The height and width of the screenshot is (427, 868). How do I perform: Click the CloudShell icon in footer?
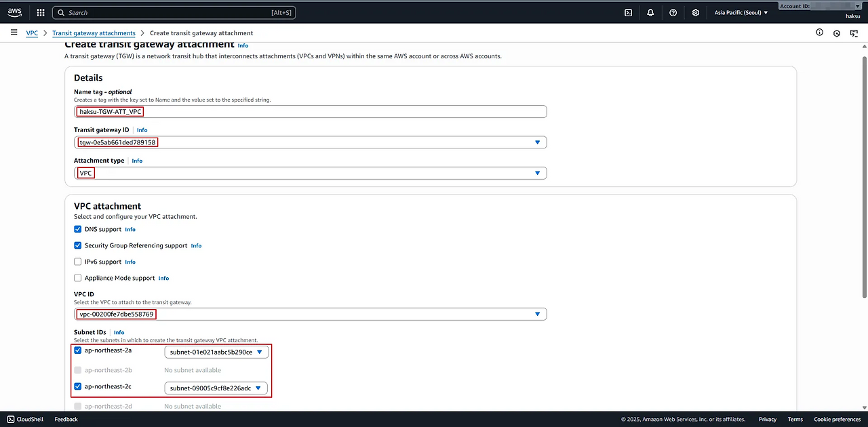pyautogui.click(x=11, y=419)
